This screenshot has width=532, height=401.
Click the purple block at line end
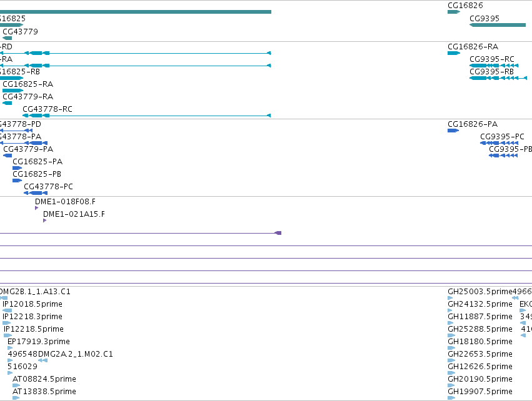[278, 233]
